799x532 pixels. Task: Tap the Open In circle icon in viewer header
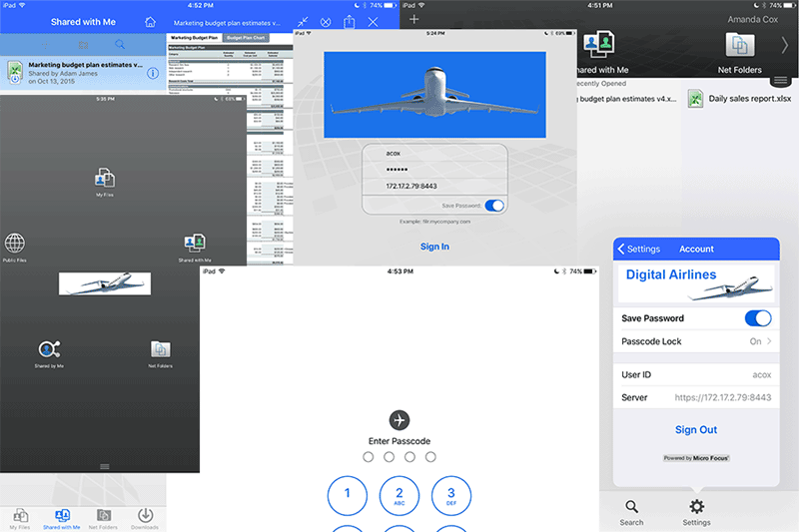point(326,22)
